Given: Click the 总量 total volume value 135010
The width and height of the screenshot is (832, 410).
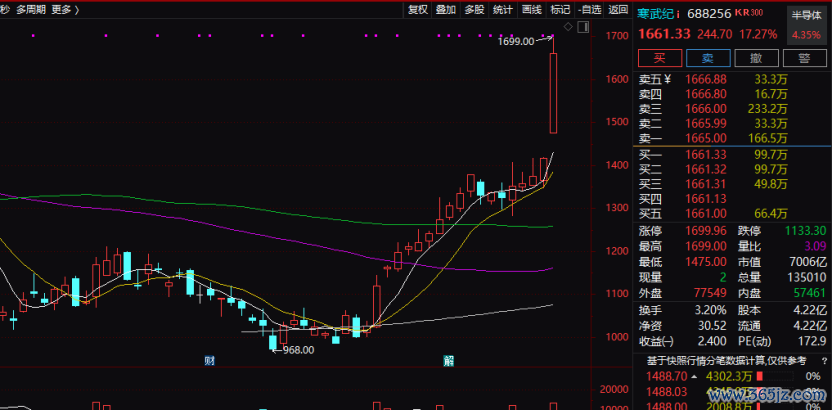Looking at the screenshot, I should click(x=808, y=277).
